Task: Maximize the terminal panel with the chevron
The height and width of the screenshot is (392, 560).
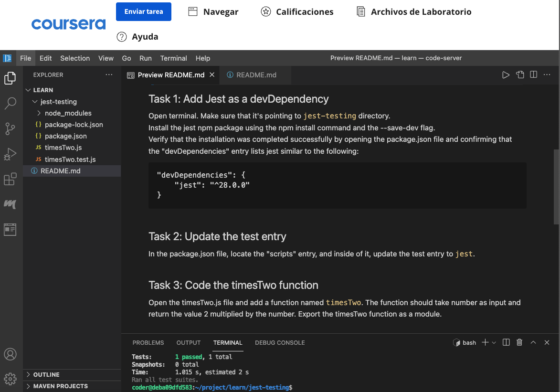Action: (x=533, y=342)
